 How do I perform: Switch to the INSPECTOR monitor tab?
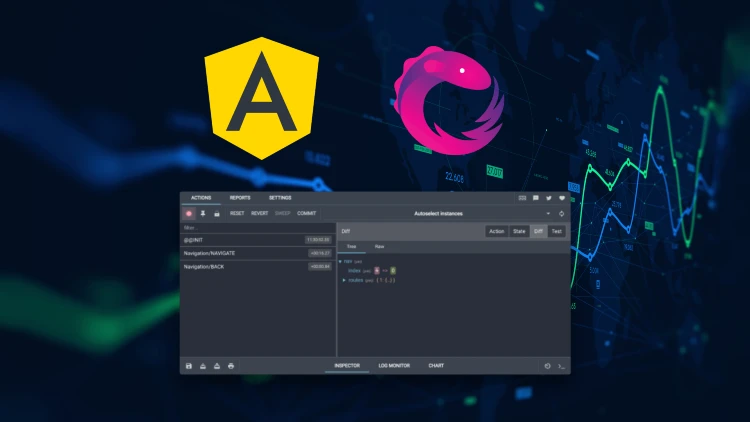pyautogui.click(x=347, y=366)
